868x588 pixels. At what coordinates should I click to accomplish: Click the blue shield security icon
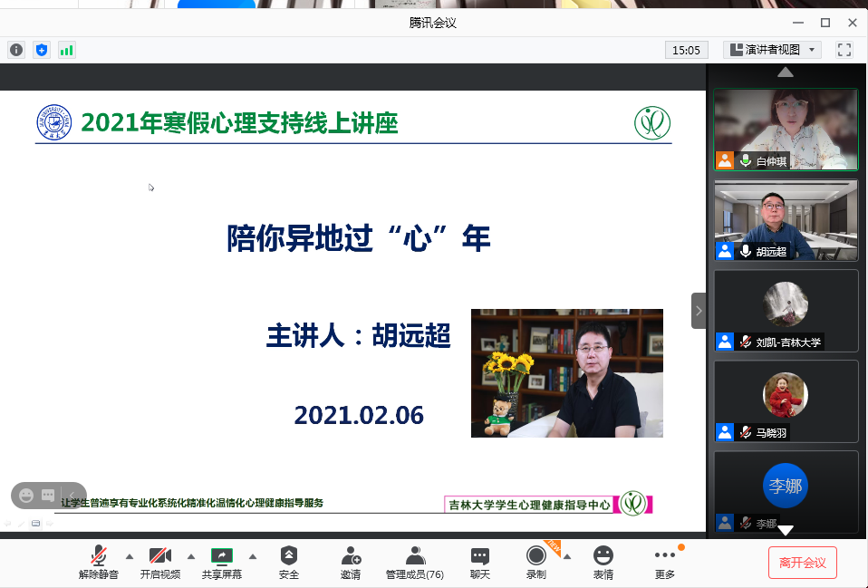41,50
